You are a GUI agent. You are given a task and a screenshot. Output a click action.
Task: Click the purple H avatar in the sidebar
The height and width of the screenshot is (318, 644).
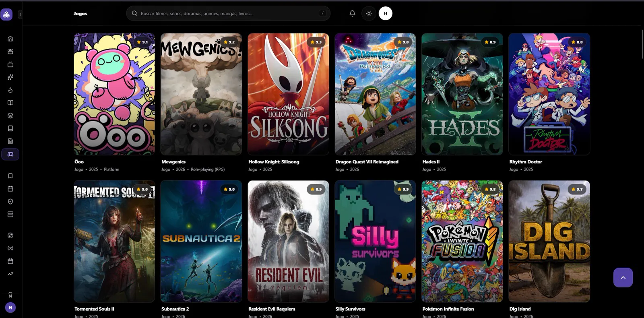click(10, 308)
